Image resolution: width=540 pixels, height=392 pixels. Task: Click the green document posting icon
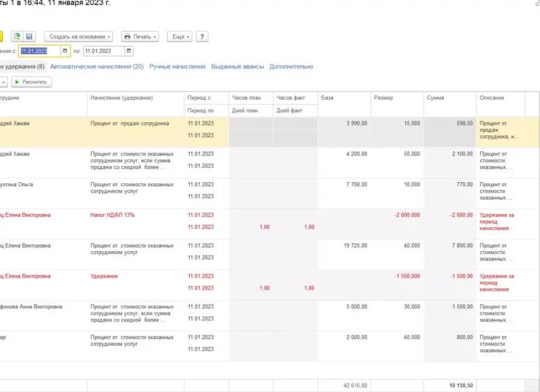(x=17, y=36)
